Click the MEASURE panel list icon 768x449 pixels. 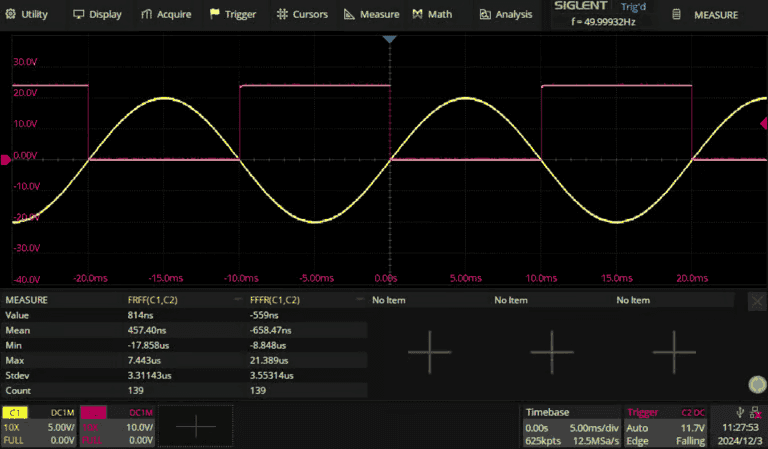tap(676, 15)
